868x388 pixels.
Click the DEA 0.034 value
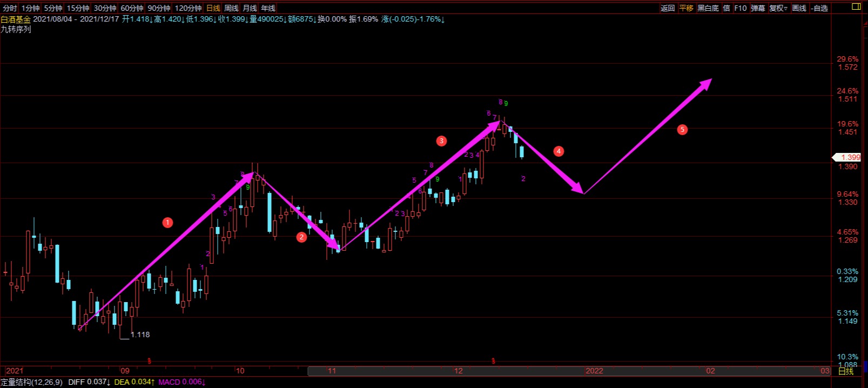point(134,382)
